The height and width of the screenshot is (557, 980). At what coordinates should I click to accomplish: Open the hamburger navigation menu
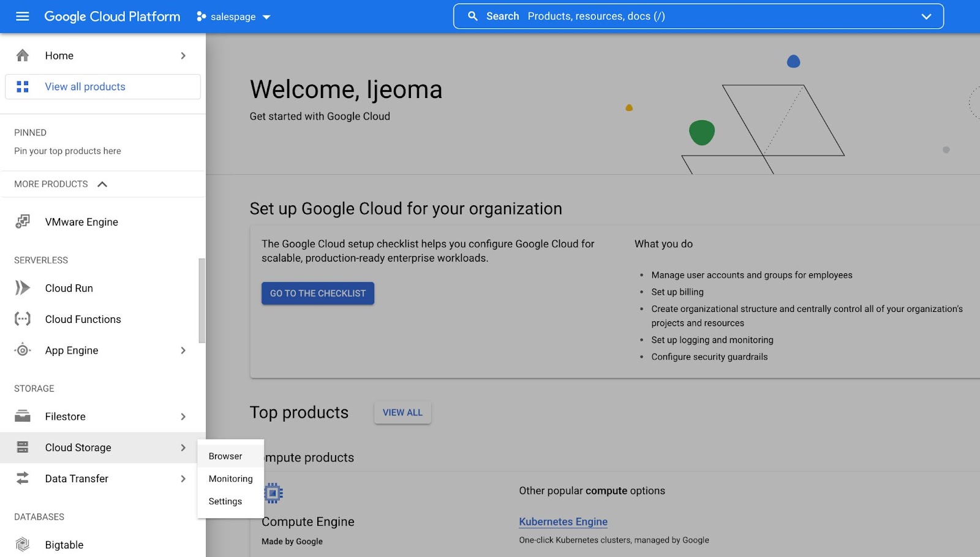tap(23, 17)
